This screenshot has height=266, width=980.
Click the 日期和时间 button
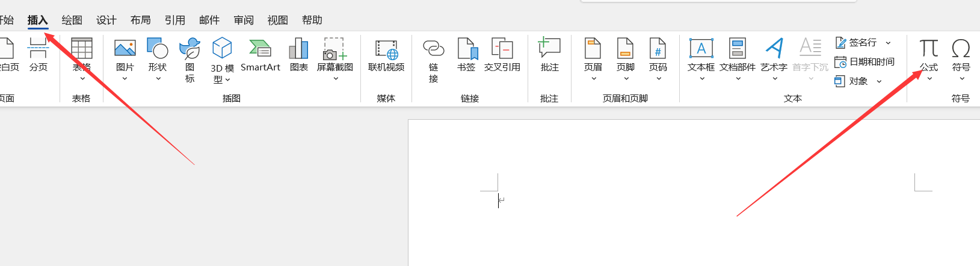tap(864, 62)
